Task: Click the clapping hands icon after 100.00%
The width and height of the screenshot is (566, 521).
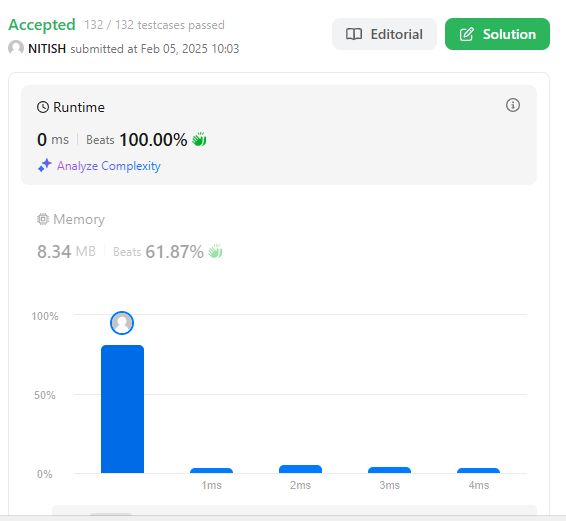Action: coord(199,139)
